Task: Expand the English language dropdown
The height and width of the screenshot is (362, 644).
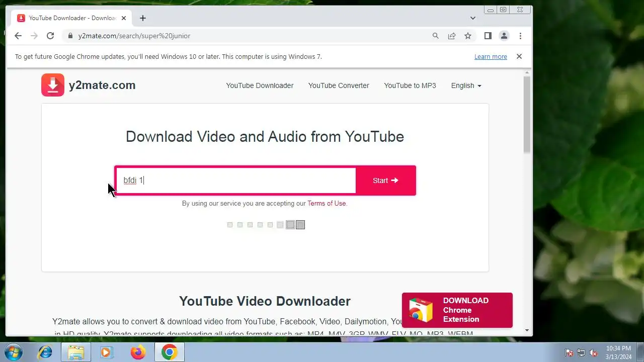Action: [x=466, y=85]
